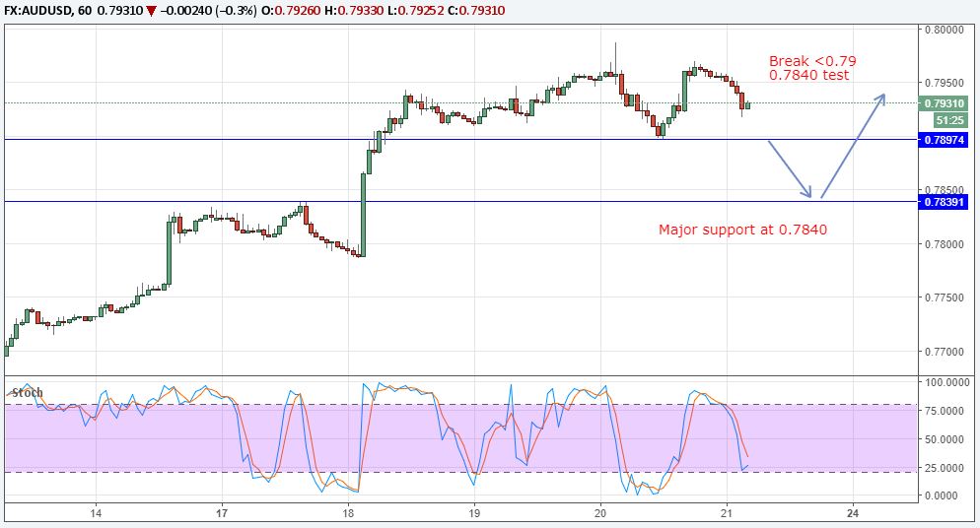The width and height of the screenshot is (980, 528).
Task: Click the low value L:0.79252
Action: coord(415,11)
